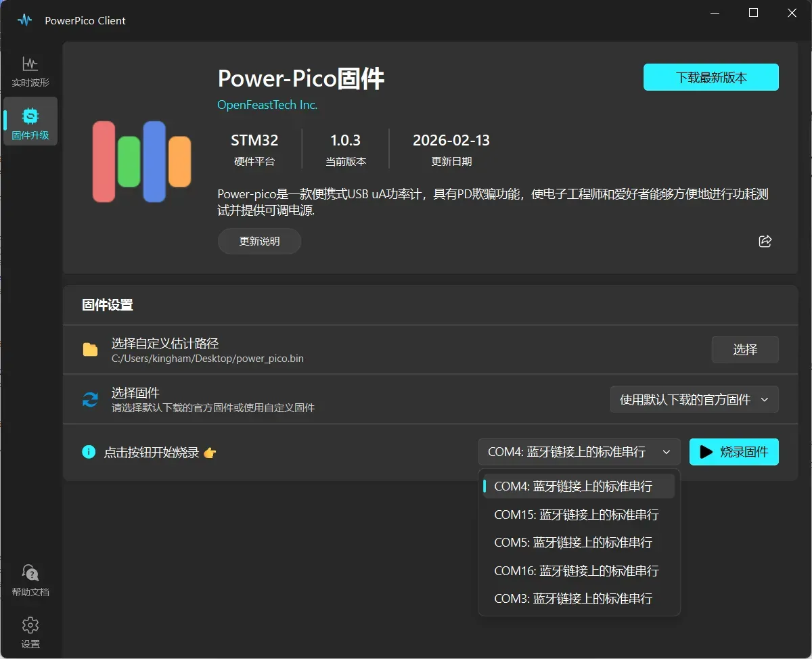Image resolution: width=812 pixels, height=659 pixels.
Task: Select the 固件升级 chip icon in sidebar
Action: (30, 115)
